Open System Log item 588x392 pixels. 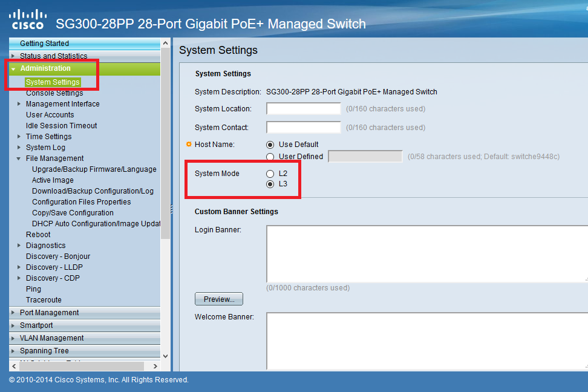[x=45, y=148]
